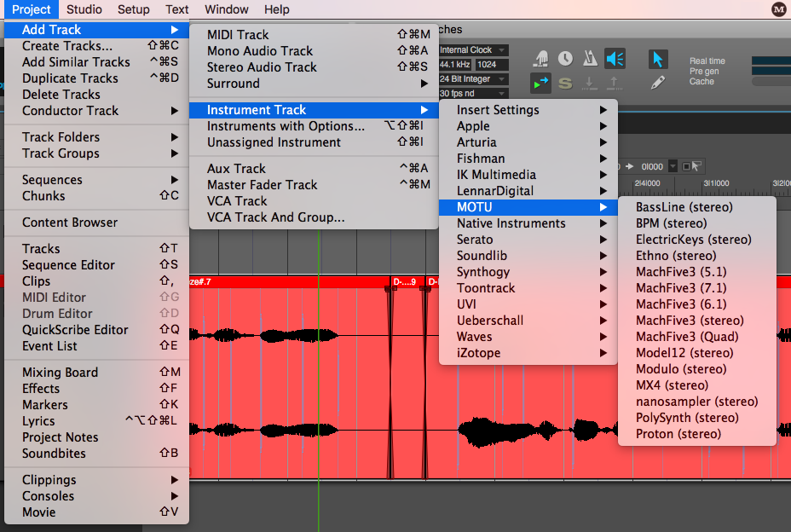Select MX4 (stereo) instrument

696,385
